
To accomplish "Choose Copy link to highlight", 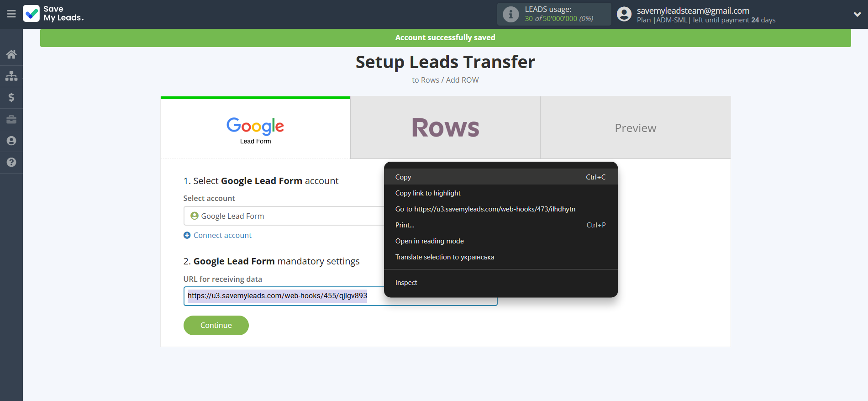I will coord(500,193).
